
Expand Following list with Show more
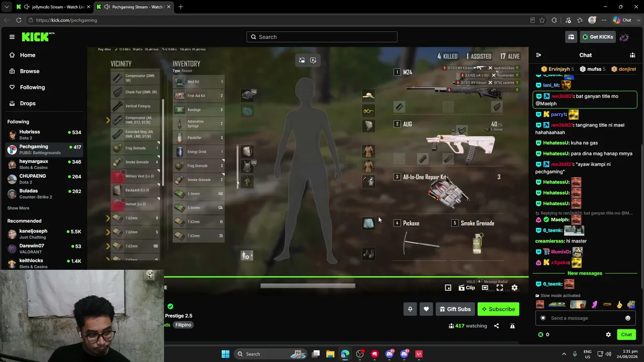pyautogui.click(x=18, y=208)
